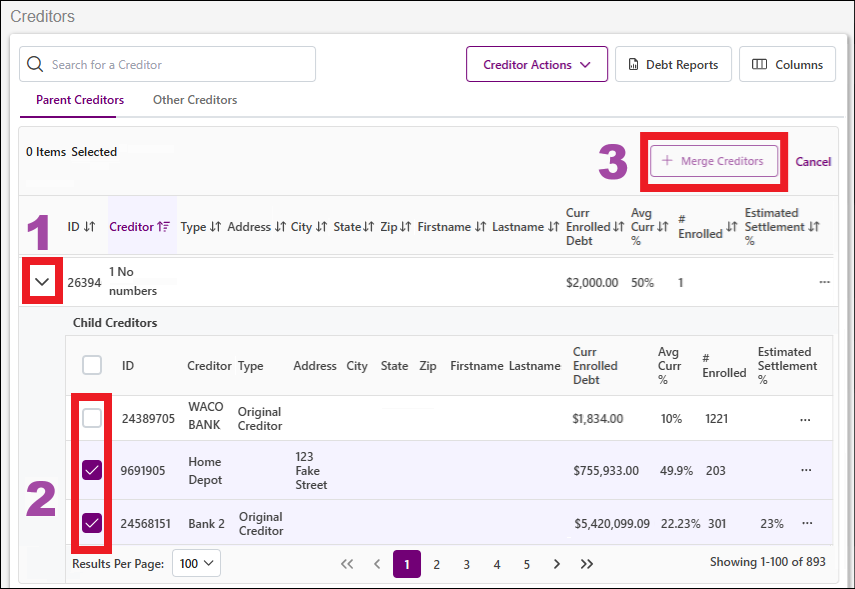Click the search magnifier icon
The width and height of the screenshot is (855, 589).
(x=35, y=64)
